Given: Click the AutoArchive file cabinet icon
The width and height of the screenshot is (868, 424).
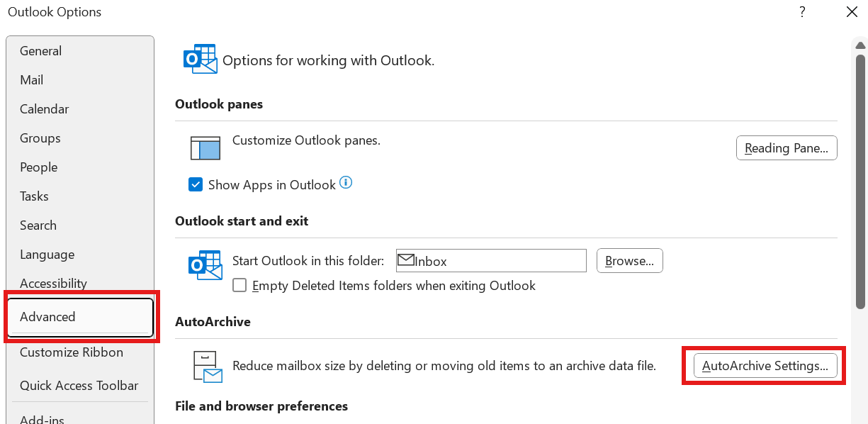Looking at the screenshot, I should [x=207, y=366].
